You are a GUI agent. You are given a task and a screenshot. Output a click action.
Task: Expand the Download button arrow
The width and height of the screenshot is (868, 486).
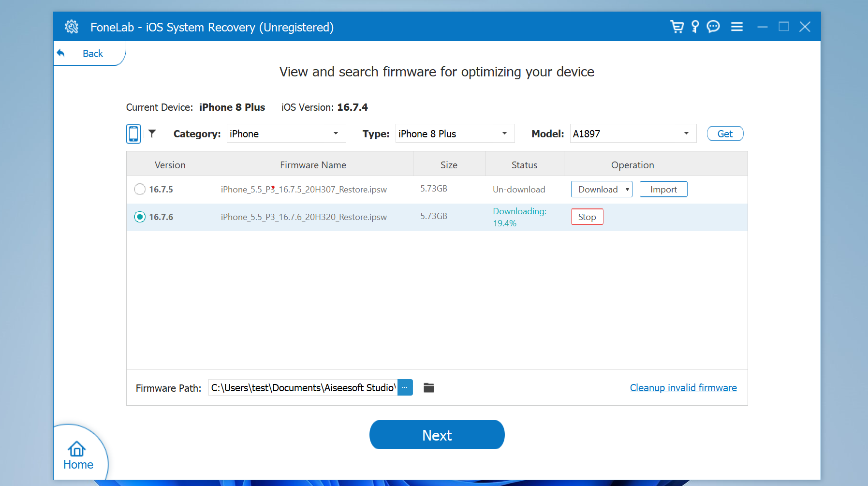(x=627, y=189)
